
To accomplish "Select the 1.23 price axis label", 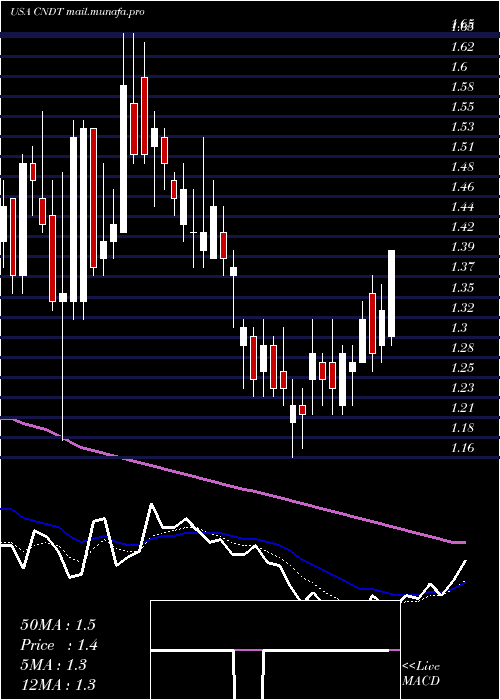I will [462, 388].
